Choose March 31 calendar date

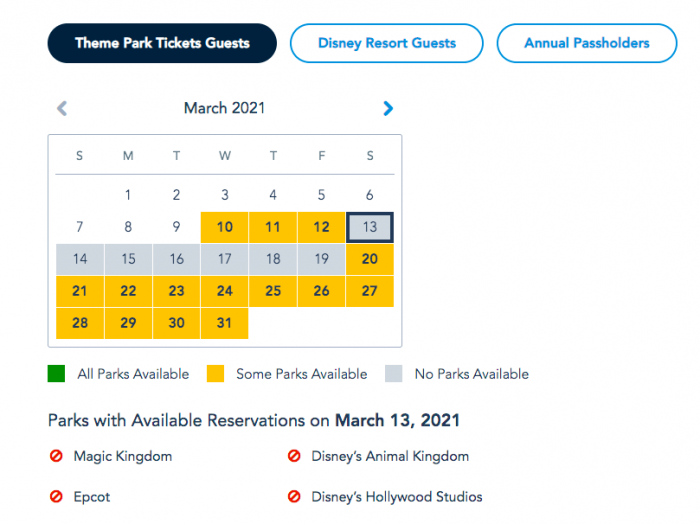click(225, 323)
